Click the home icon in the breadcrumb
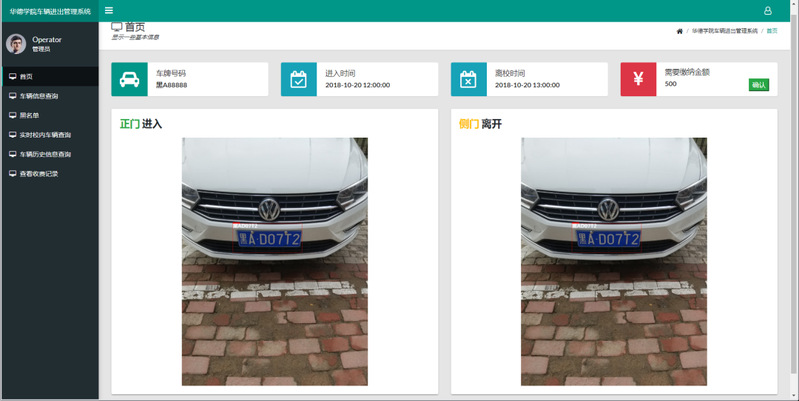799x401 pixels. [679, 31]
